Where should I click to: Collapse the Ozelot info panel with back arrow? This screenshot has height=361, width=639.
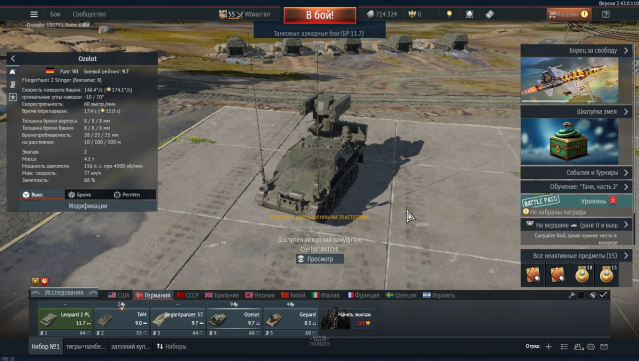click(13, 59)
